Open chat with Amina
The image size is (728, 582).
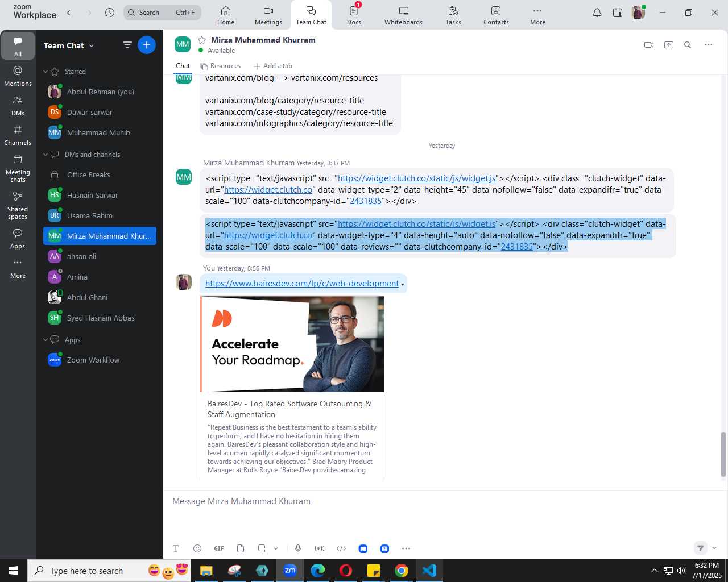tap(100, 277)
